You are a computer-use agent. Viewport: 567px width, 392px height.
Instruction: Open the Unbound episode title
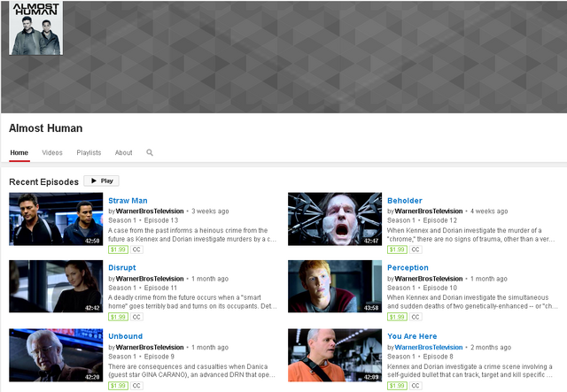(x=125, y=336)
